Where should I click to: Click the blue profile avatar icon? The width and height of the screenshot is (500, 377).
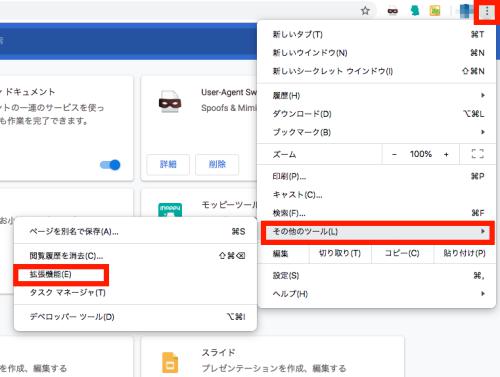[x=466, y=11]
